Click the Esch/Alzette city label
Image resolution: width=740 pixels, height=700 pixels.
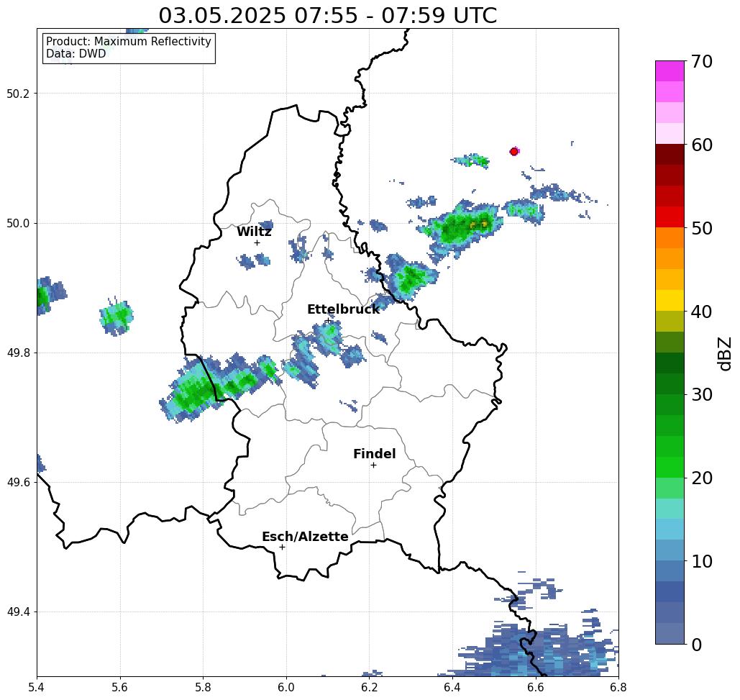coord(305,536)
